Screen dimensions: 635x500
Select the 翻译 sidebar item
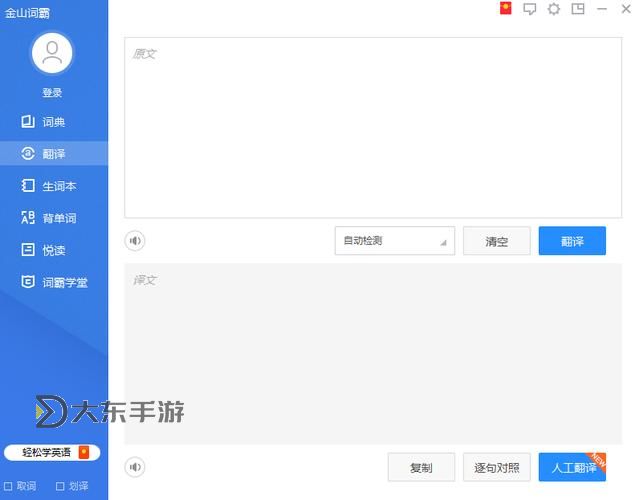(54, 153)
